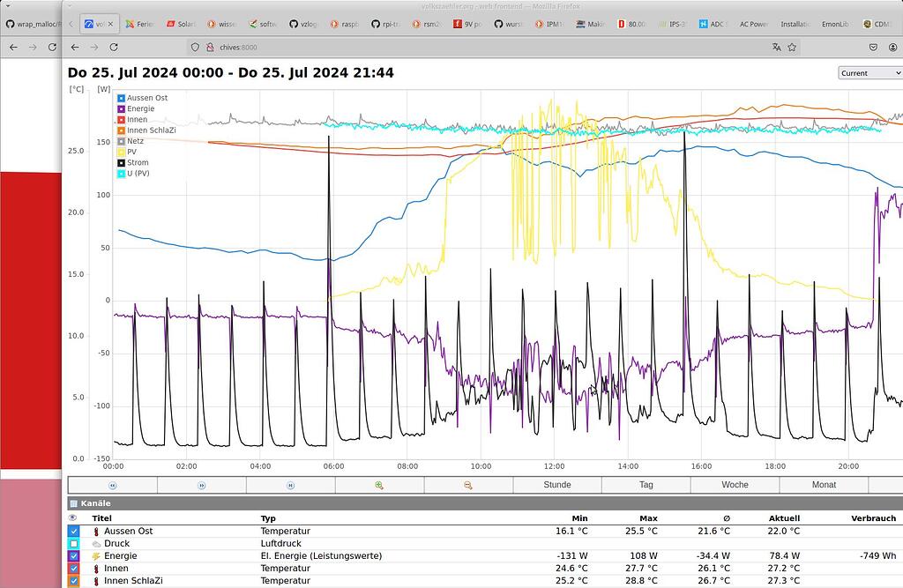Enable the Druck channel checkbox
The image size is (903, 588).
74,544
